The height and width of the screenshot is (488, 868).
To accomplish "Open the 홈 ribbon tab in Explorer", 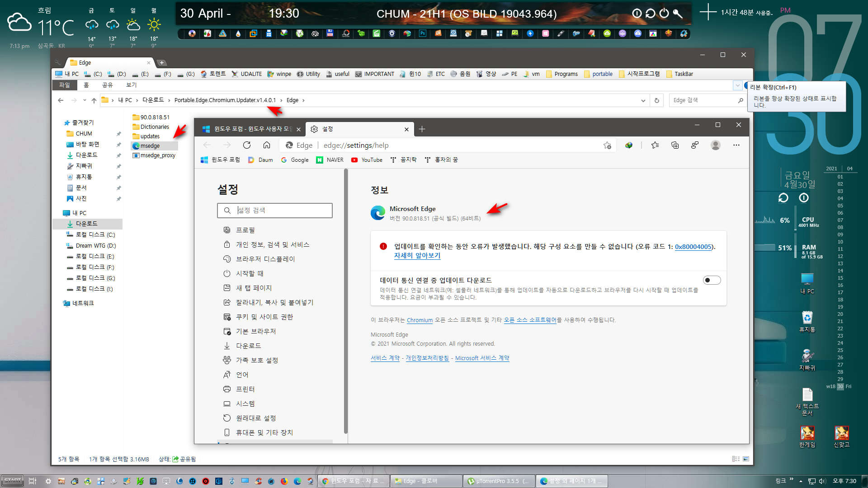I will 86,85.
